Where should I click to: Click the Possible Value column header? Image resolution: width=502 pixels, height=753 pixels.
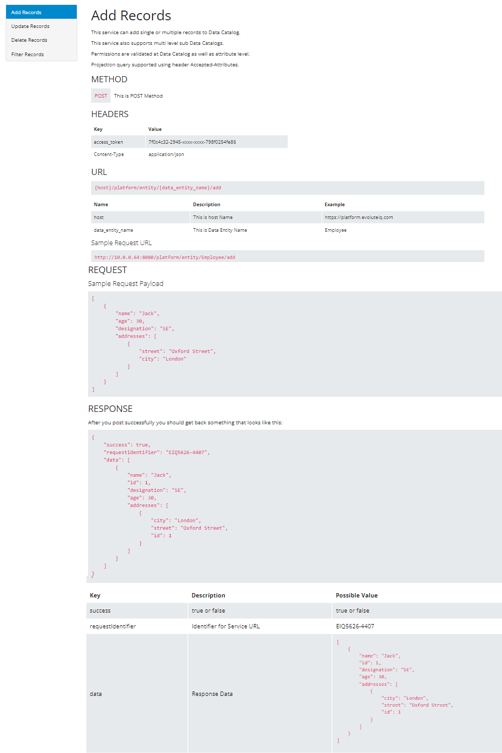coord(356,595)
